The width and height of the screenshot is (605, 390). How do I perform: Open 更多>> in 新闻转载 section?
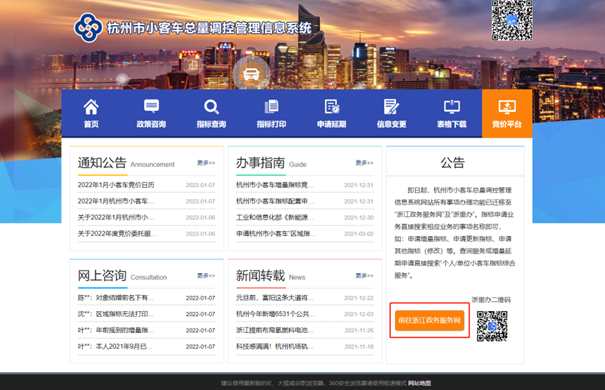coord(364,275)
